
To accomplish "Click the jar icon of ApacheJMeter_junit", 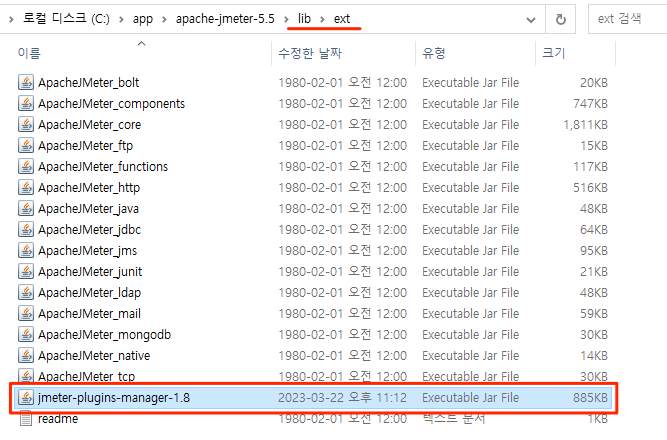I will click(x=26, y=271).
